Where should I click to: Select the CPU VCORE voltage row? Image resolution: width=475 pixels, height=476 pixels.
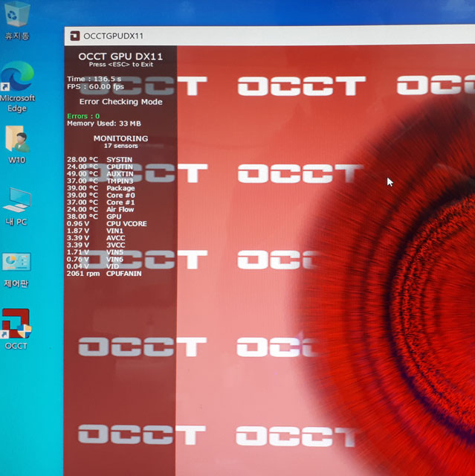[107, 224]
